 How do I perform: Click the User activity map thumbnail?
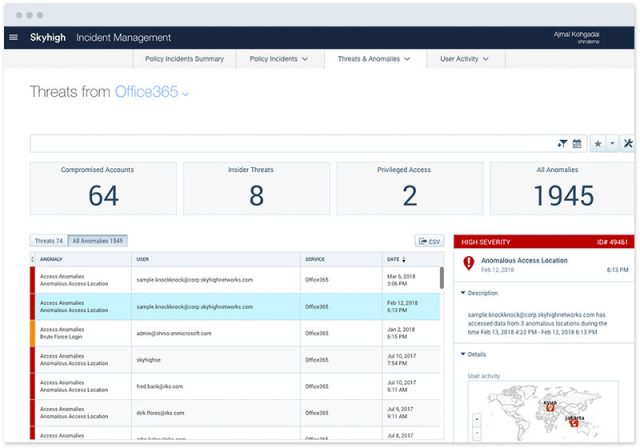click(x=543, y=411)
